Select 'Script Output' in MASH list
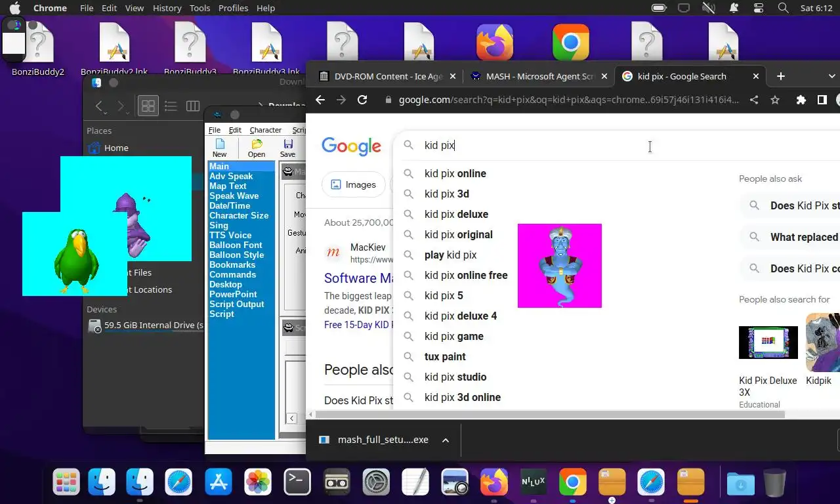The height and width of the screenshot is (504, 840). point(237,304)
